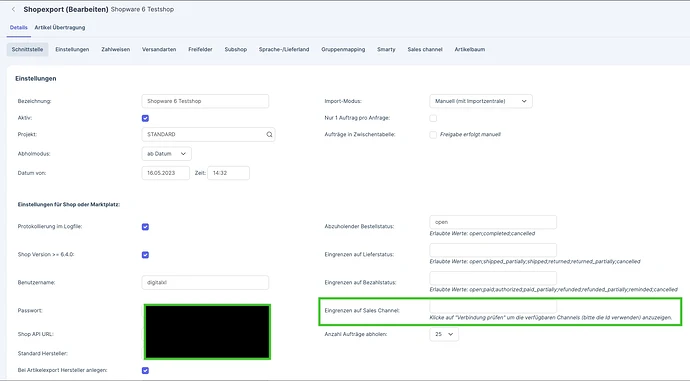Uncheck the Aktiv checkbox
The height and width of the screenshot is (381, 690).
pyautogui.click(x=145, y=118)
